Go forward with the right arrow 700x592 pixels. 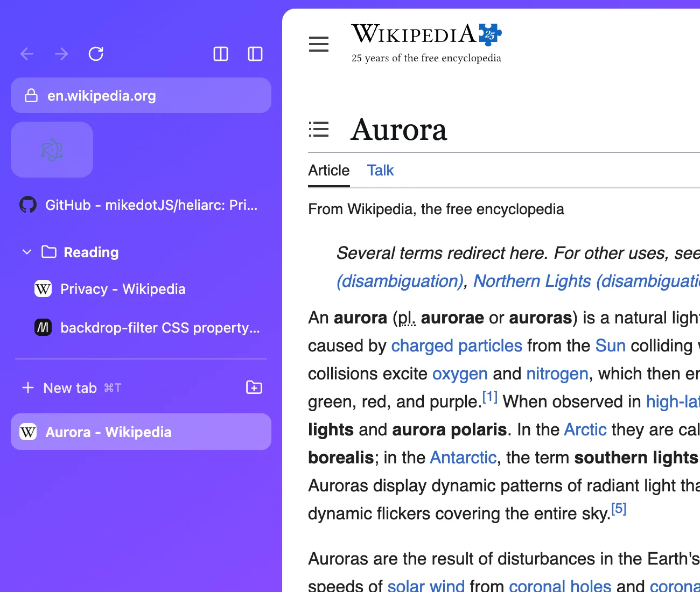[61, 54]
